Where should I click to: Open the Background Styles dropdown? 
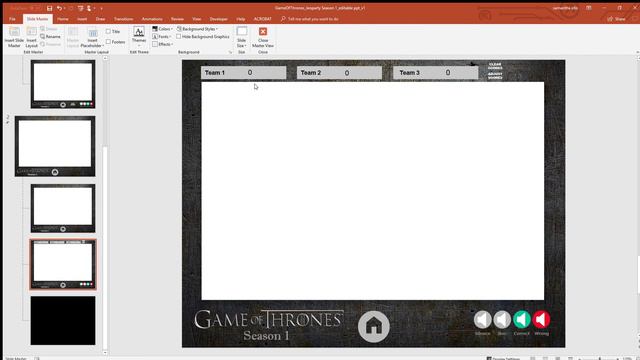tap(198, 29)
